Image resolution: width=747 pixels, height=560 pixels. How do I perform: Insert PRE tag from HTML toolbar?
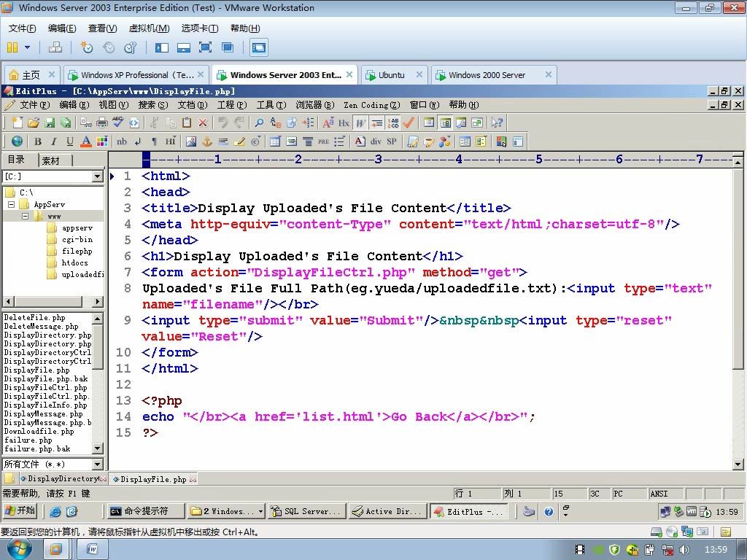(323, 141)
